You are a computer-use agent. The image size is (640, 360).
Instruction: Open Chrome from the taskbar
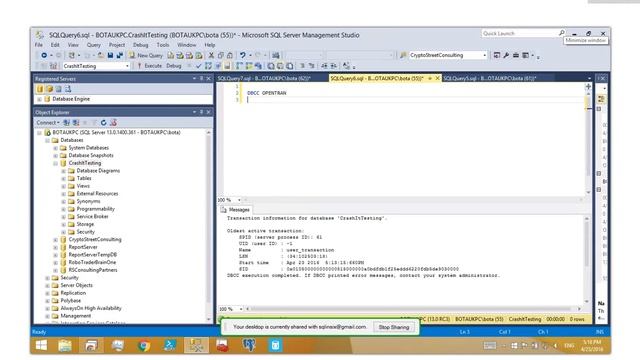[144, 346]
